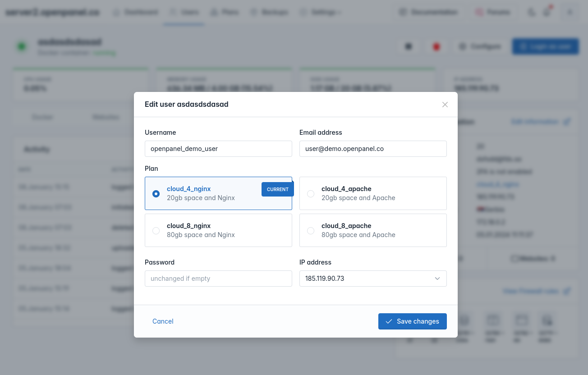The width and height of the screenshot is (588, 375).
Task: Click the '80gb space and Apache' description
Action: 358,235
